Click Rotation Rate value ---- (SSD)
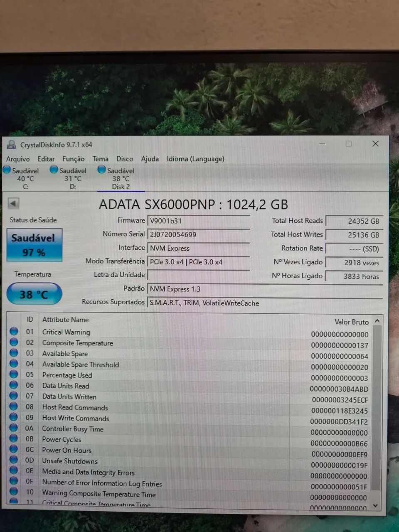The width and height of the screenshot is (399, 532). [354, 249]
